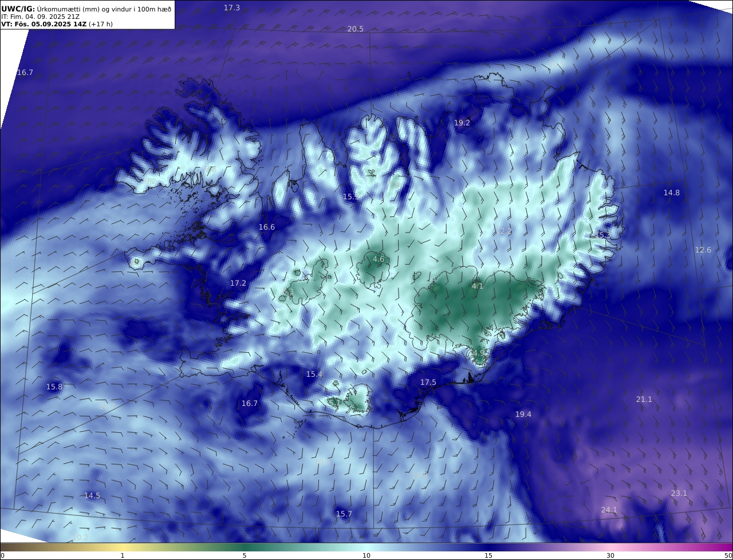Click the glacier value 4.1
Screen dimensions: 733x560
tap(477, 286)
